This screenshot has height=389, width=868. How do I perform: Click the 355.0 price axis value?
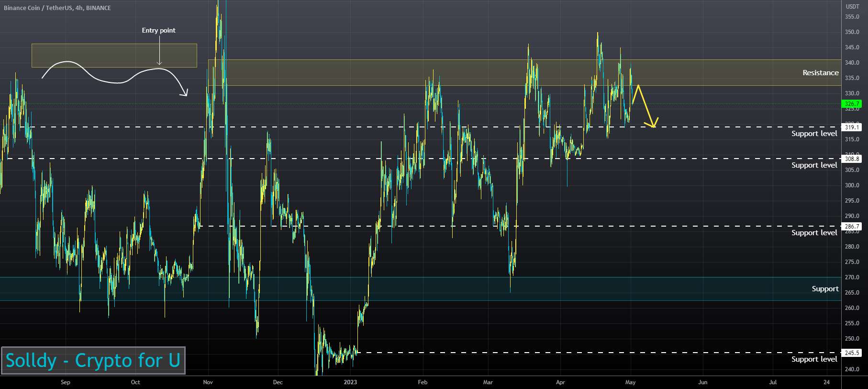click(x=852, y=17)
